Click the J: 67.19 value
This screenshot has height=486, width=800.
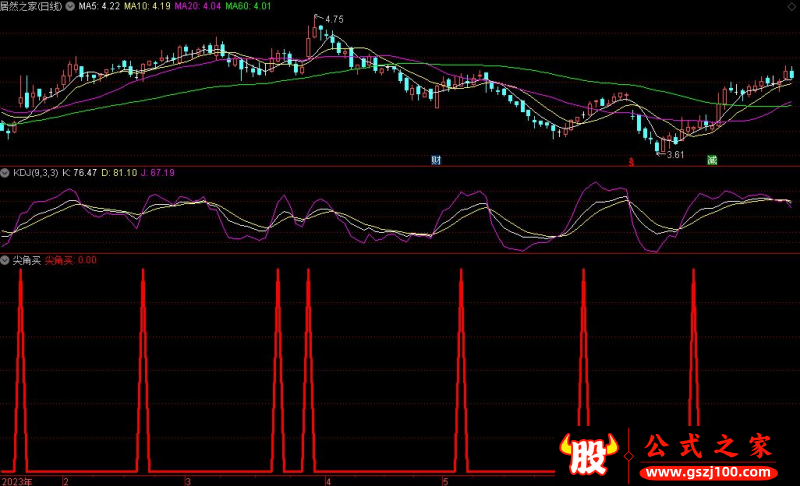(158, 173)
